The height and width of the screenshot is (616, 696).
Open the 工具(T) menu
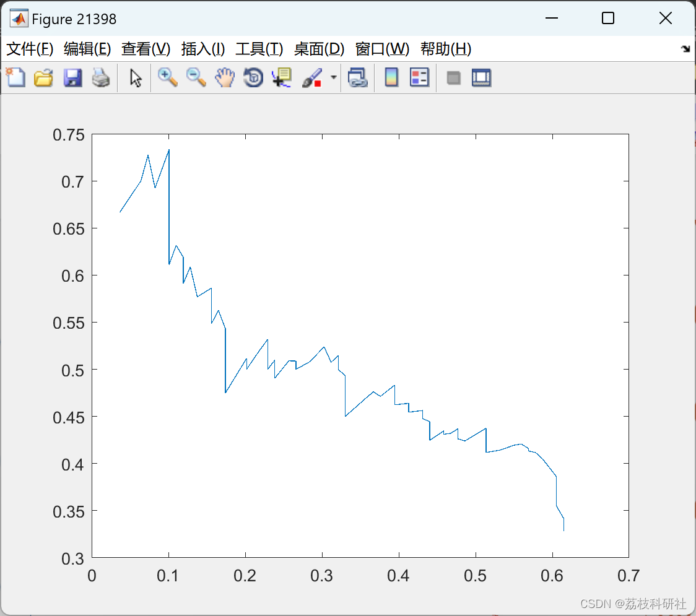coord(259,49)
